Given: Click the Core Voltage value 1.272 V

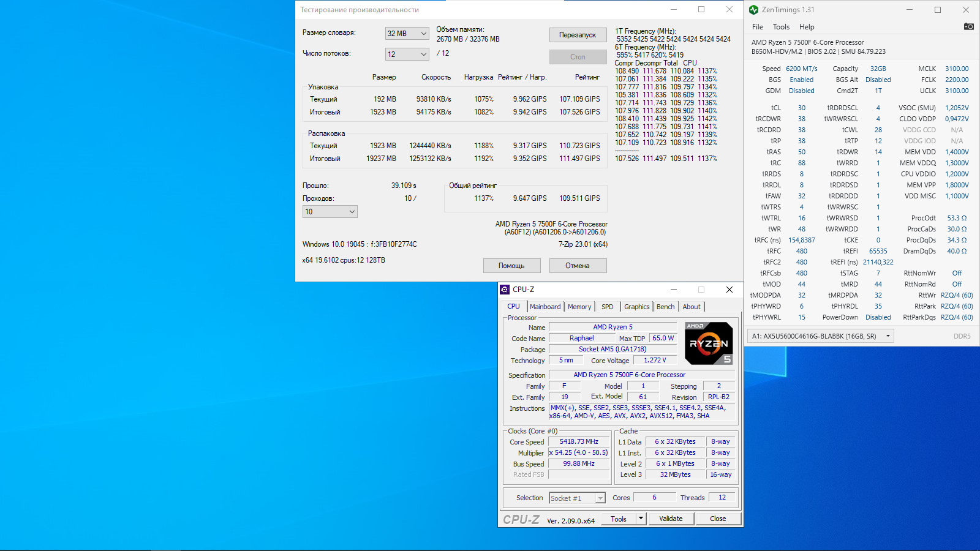Looking at the screenshot, I should pos(655,360).
